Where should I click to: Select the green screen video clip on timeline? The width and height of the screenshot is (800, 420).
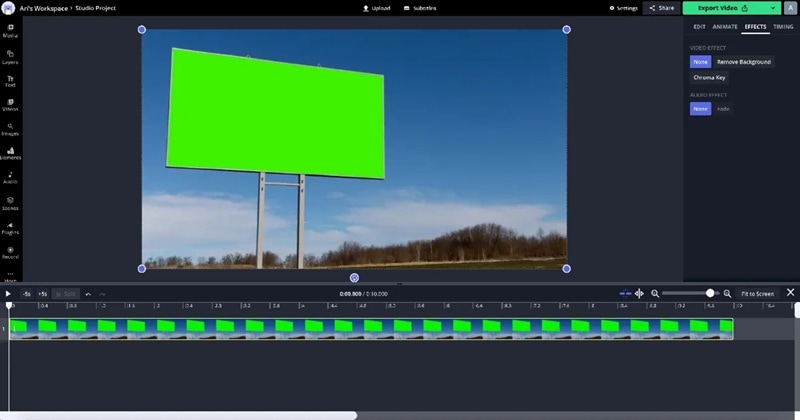[371, 329]
